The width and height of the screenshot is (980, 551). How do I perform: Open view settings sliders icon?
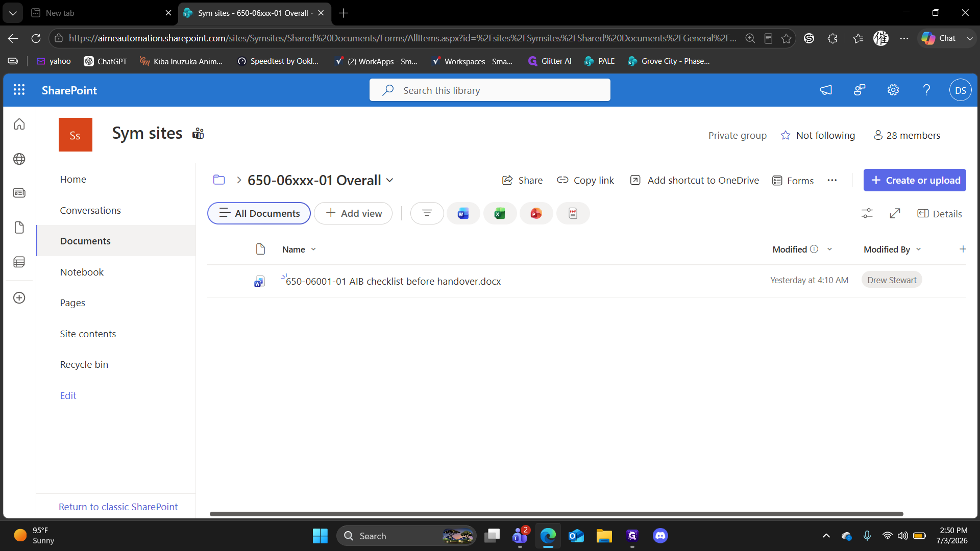(867, 213)
